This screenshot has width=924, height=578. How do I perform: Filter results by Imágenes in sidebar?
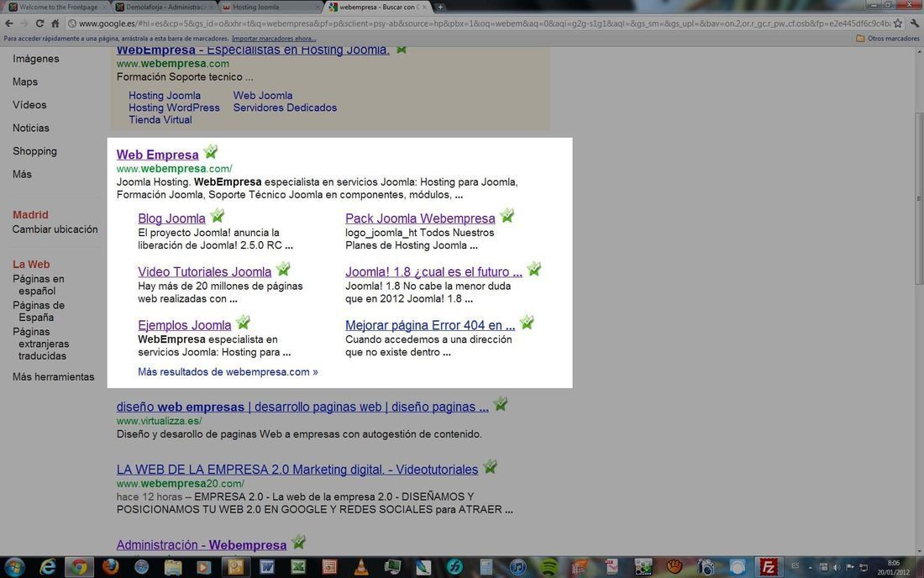(36, 59)
